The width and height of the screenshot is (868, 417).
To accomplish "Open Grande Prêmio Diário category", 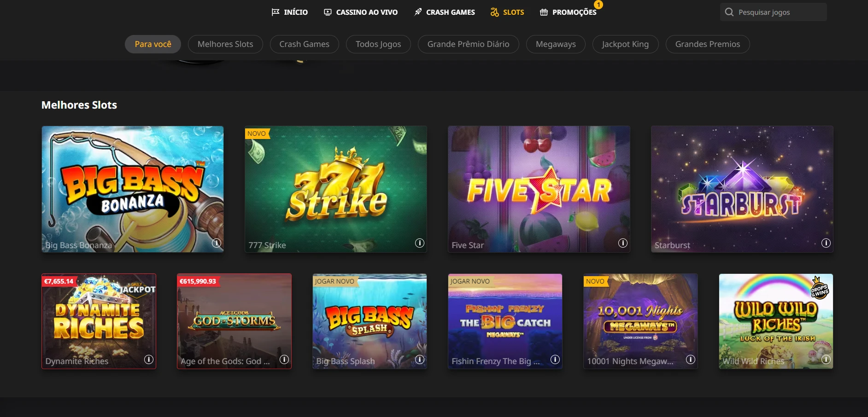I will click(468, 44).
